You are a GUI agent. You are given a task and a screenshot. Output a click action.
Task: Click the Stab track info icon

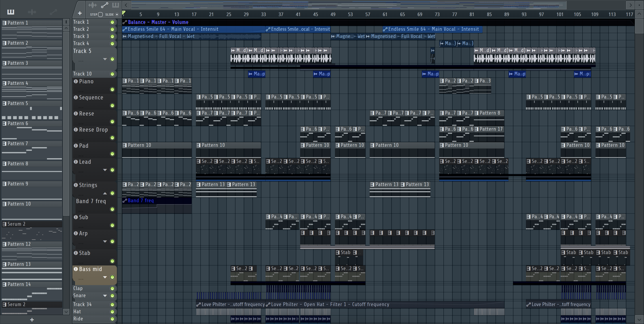[x=76, y=253]
